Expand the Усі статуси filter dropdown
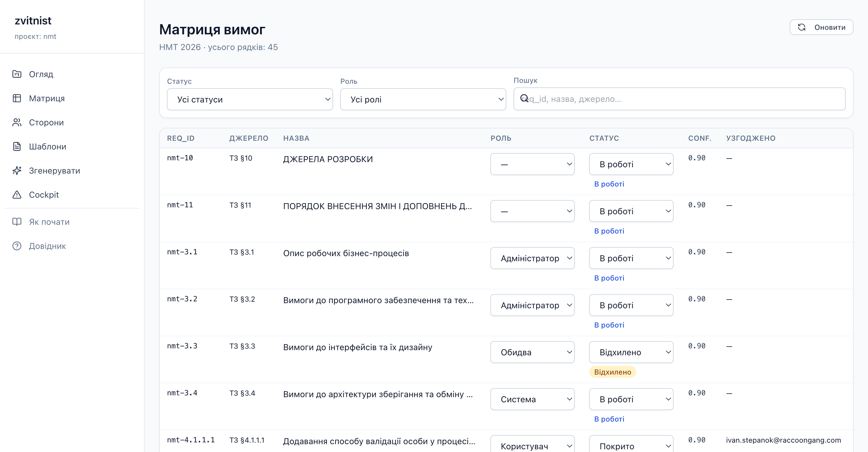 [250, 99]
